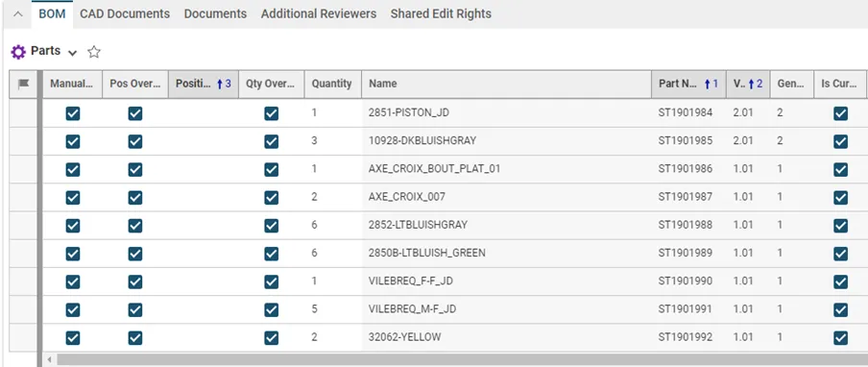
Task: Toggle Manual checkbox for 32062-YELLOW
Action: pyautogui.click(x=73, y=337)
